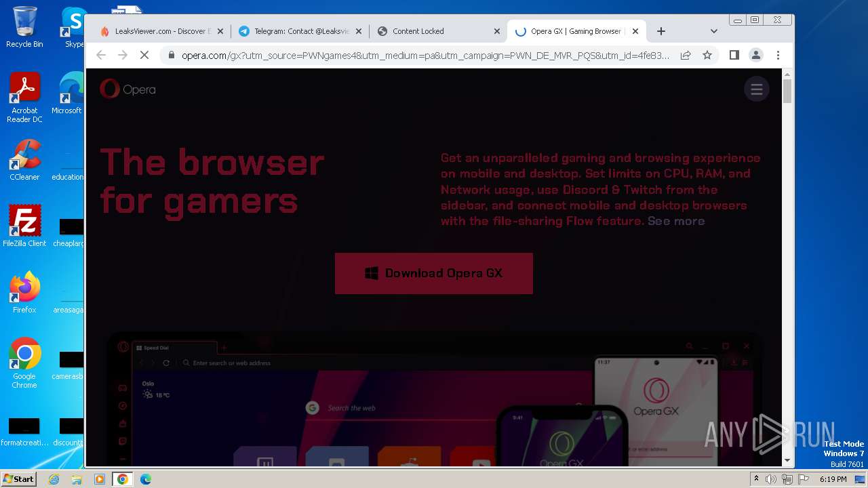Viewport: 868px width, 488px height.
Task: Follow the See more link
Action: (676, 221)
